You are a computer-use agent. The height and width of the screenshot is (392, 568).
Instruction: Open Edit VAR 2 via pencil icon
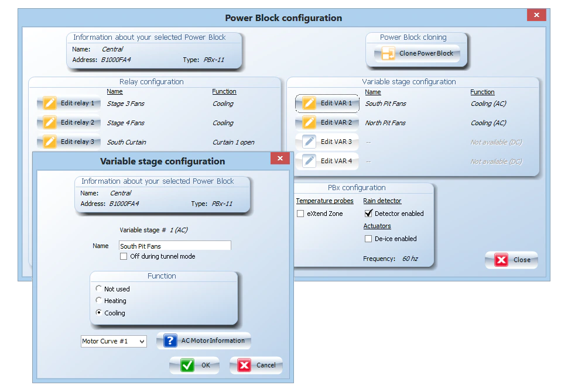(x=309, y=123)
